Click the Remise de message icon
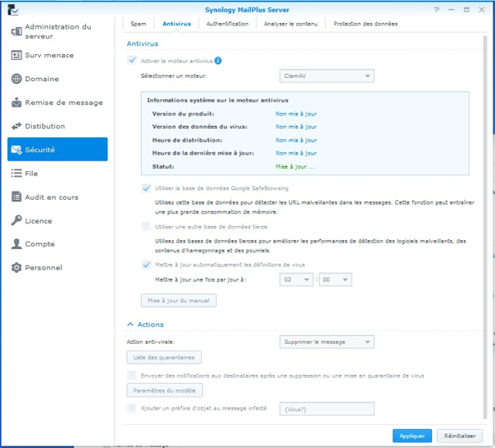The height and width of the screenshot is (448, 495). (x=16, y=103)
